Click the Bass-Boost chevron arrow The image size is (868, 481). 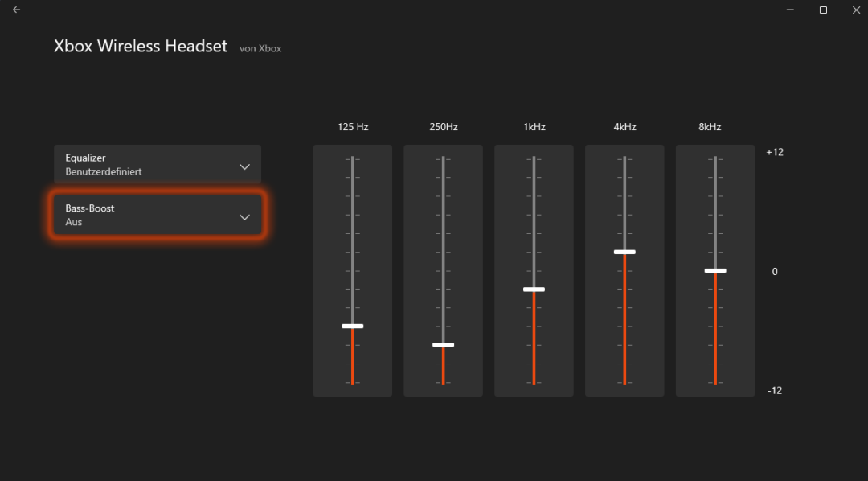[x=244, y=216]
